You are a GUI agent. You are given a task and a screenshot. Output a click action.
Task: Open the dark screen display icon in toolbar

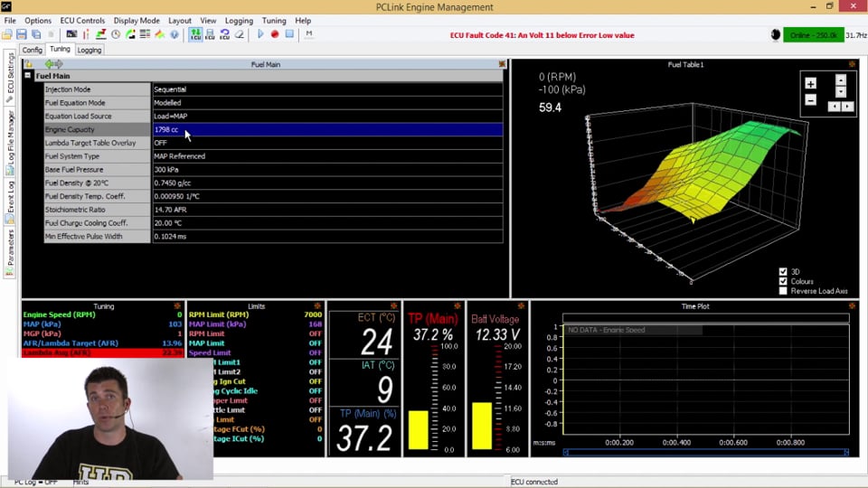[71, 34]
